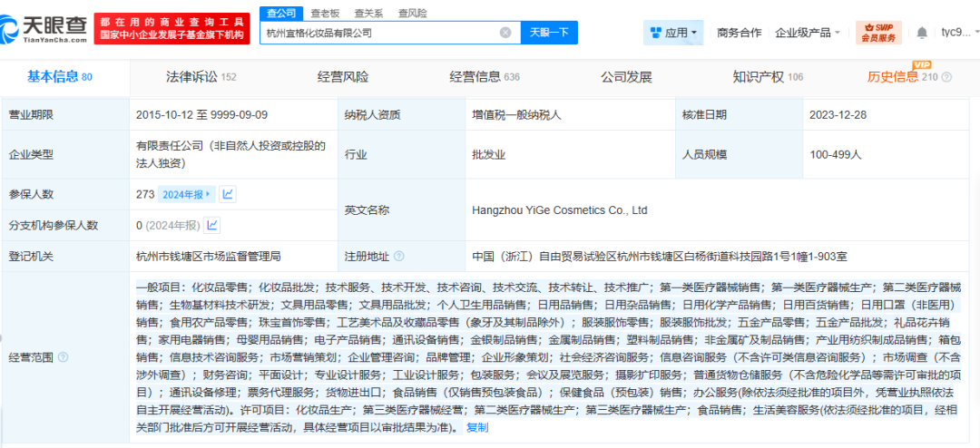Switch to 基本信息 tab
Screen dimensions: 980x448
pyautogui.click(x=59, y=77)
